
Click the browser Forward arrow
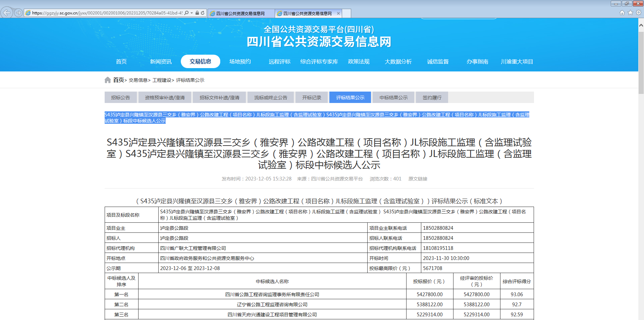point(18,13)
